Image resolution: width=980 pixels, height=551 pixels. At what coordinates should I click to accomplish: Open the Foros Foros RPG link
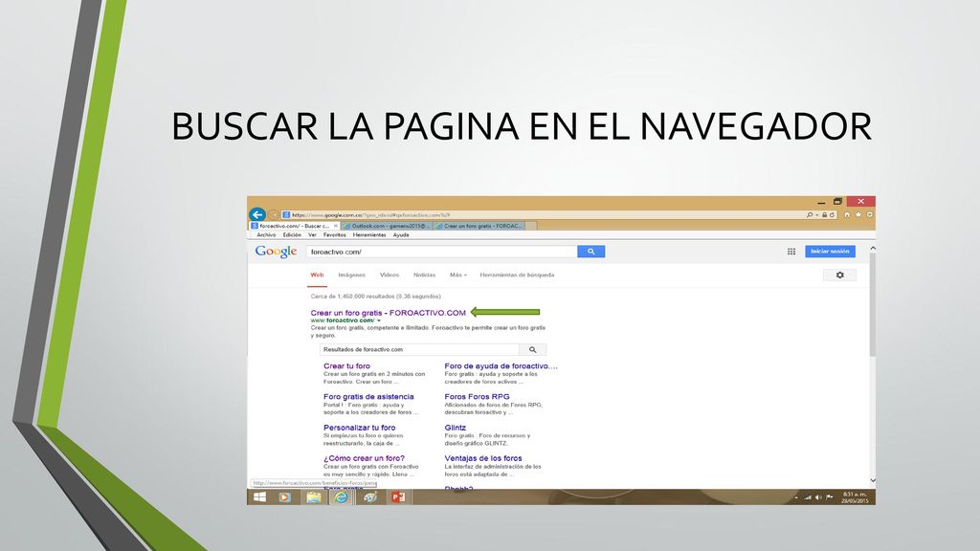pos(477,397)
